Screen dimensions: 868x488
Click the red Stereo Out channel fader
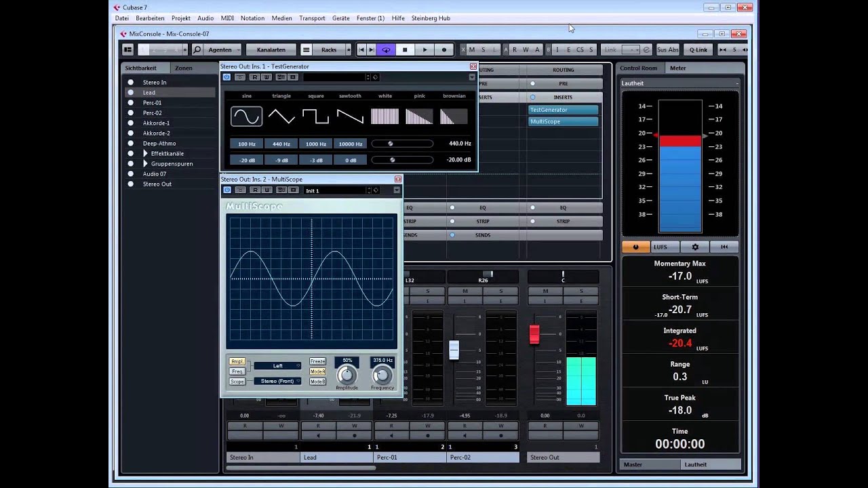click(534, 334)
